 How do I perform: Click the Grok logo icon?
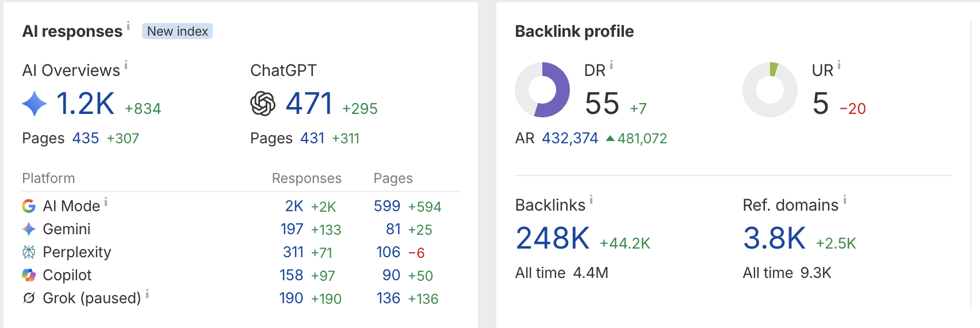[29, 298]
